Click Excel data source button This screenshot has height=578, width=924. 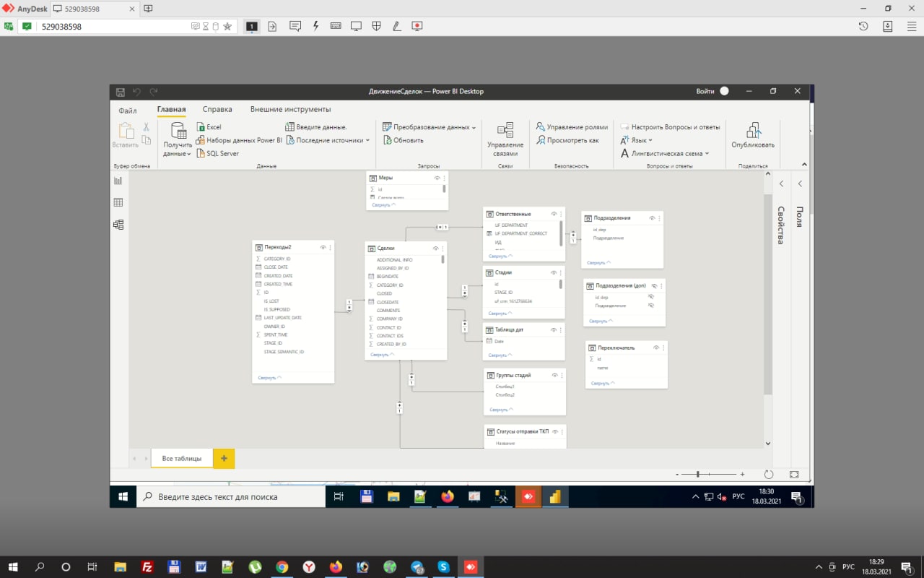pos(209,126)
